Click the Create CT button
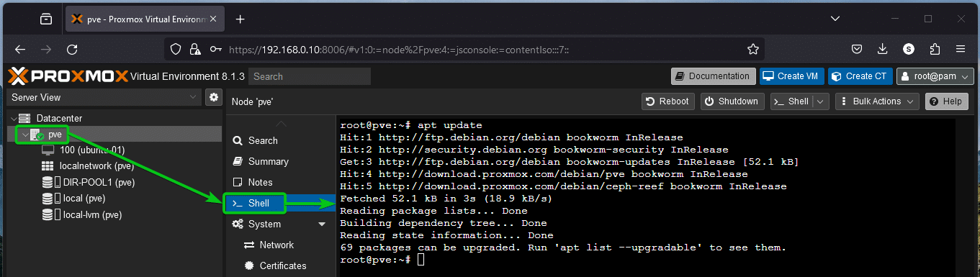 tap(860, 76)
